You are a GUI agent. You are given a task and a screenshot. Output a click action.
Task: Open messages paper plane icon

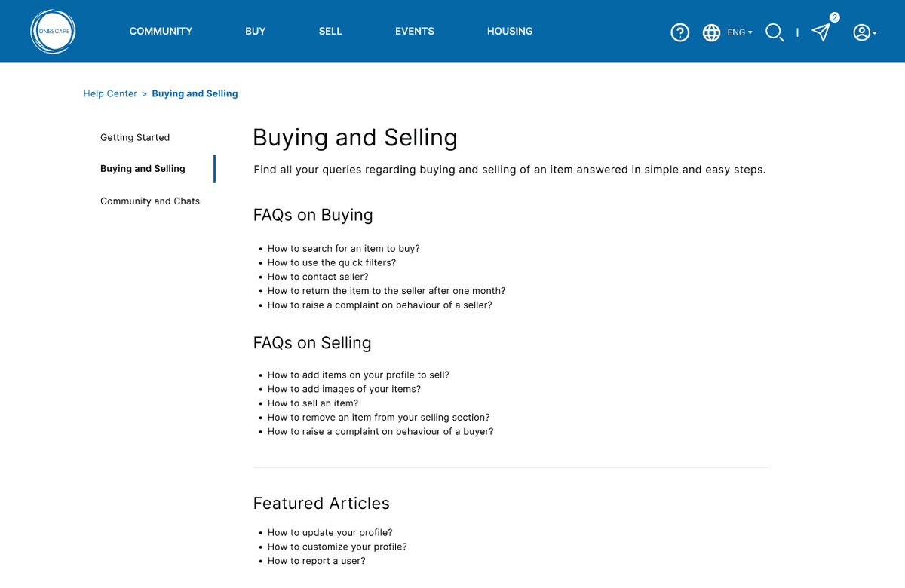(821, 32)
